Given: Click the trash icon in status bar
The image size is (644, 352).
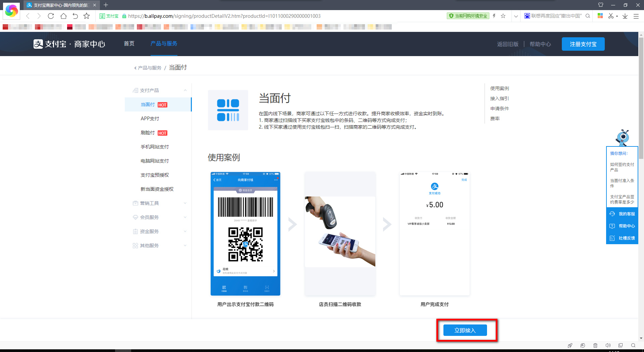Looking at the screenshot, I should point(595,345).
